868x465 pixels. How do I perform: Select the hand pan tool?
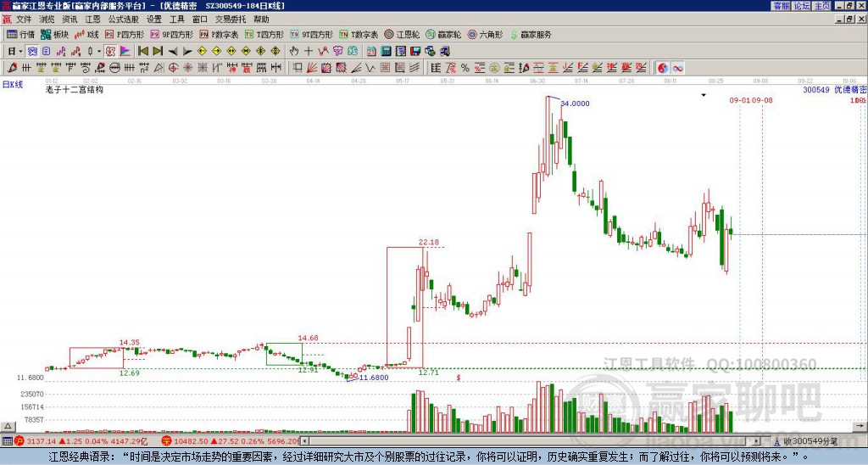point(294,52)
